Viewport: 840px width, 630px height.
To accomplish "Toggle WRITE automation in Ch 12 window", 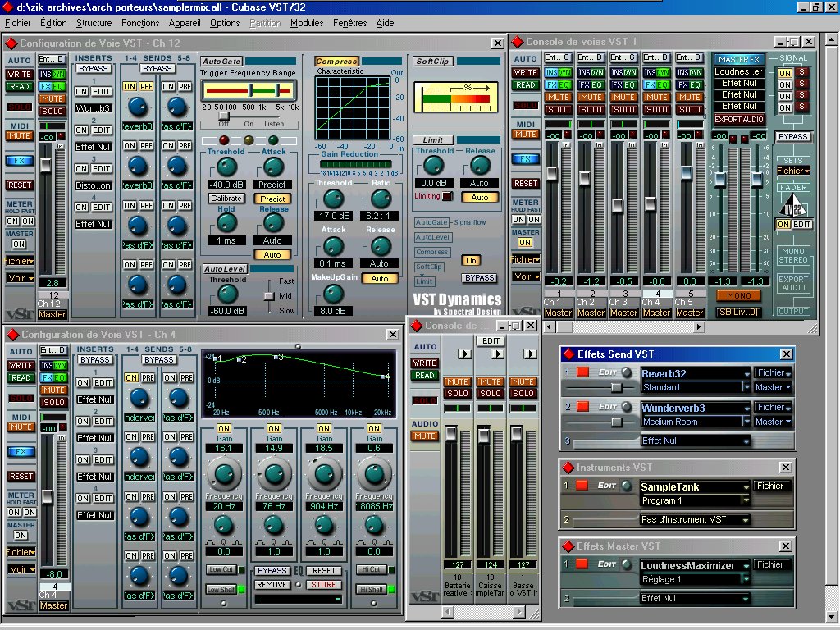I will 20,74.
